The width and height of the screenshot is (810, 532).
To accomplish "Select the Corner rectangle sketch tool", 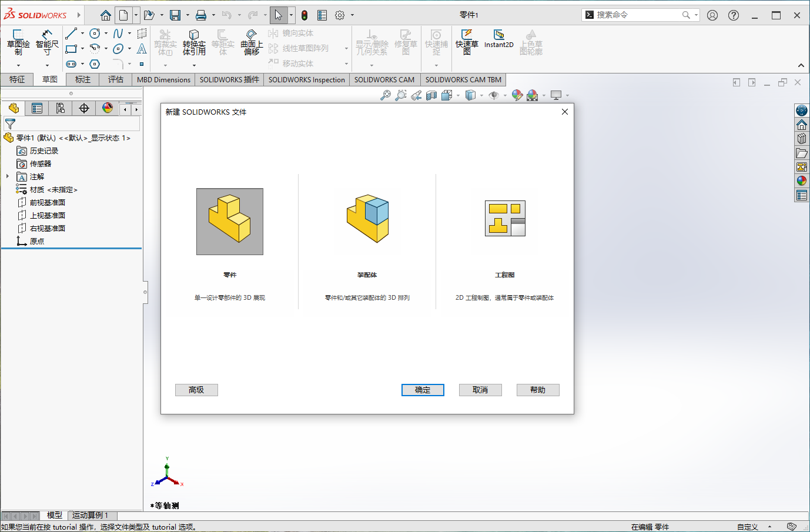I will (x=71, y=49).
